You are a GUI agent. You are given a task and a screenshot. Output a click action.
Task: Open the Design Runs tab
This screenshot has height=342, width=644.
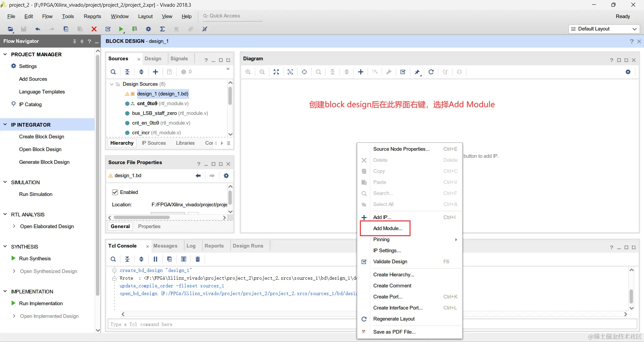pyautogui.click(x=248, y=246)
